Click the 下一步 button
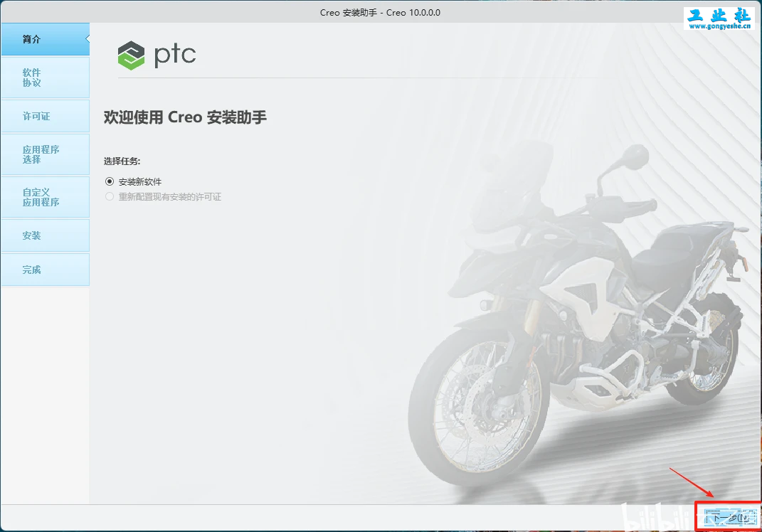The width and height of the screenshot is (762, 532). pyautogui.click(x=731, y=518)
